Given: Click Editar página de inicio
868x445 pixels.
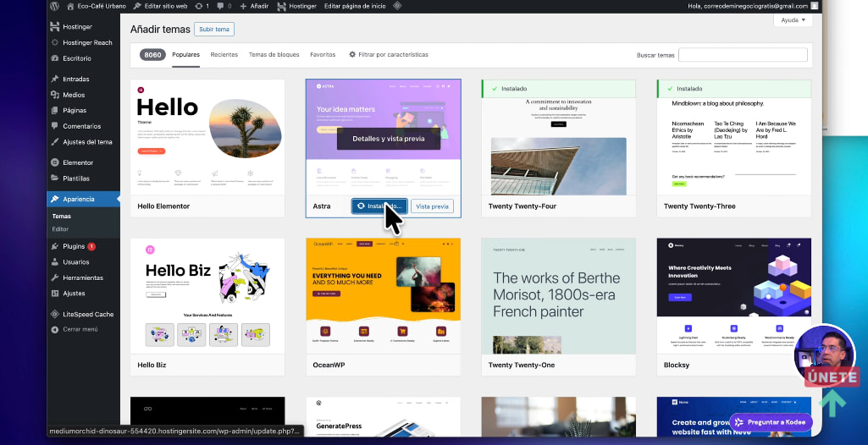Looking at the screenshot, I should tap(355, 6).
